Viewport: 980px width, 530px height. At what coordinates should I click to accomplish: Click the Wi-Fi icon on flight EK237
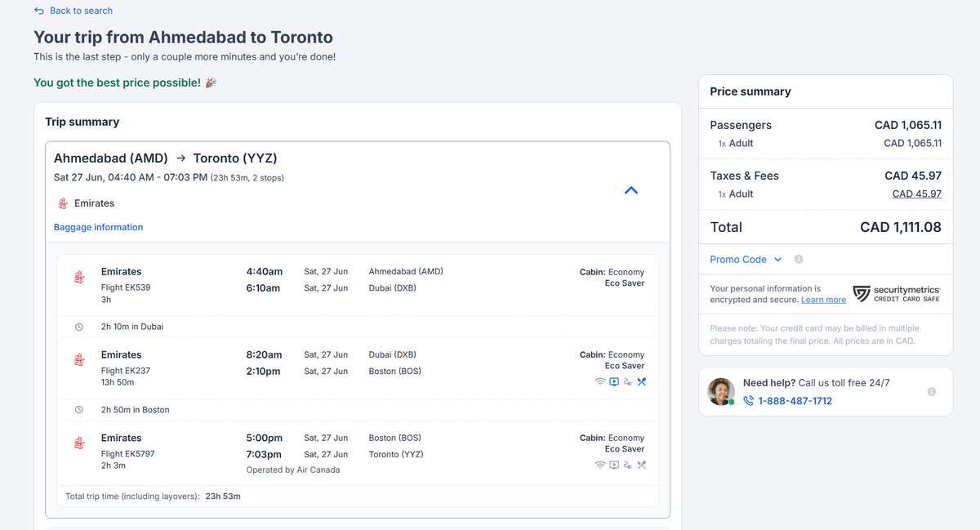click(x=600, y=381)
